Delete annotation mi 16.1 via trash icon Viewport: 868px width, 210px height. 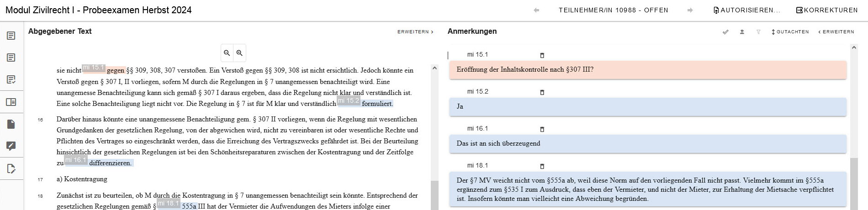tap(542, 129)
